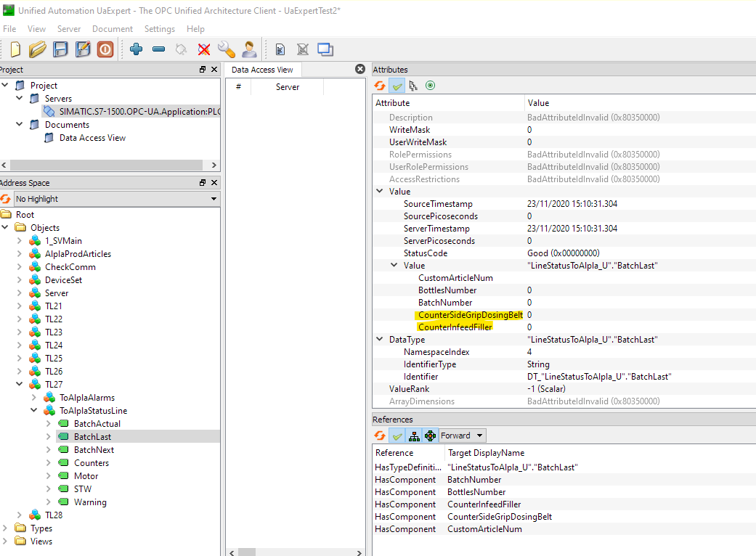
Task: Add a server with the blue plus icon
Action: [137, 49]
